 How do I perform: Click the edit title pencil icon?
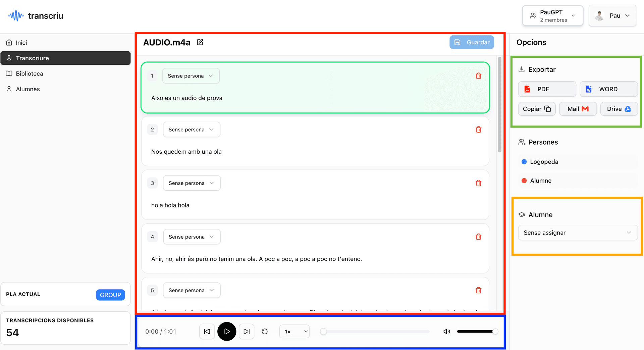coord(200,42)
